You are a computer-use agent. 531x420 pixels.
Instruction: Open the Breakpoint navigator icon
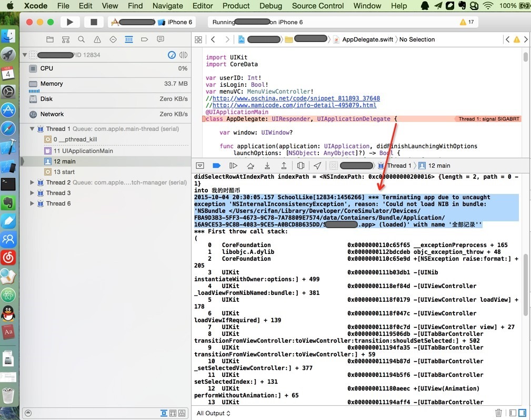coord(145,39)
